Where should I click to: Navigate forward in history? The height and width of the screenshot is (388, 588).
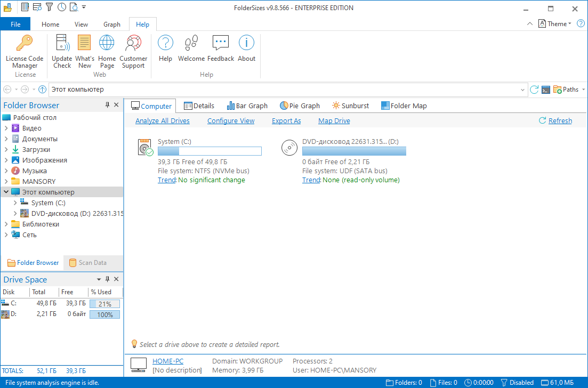25,89
